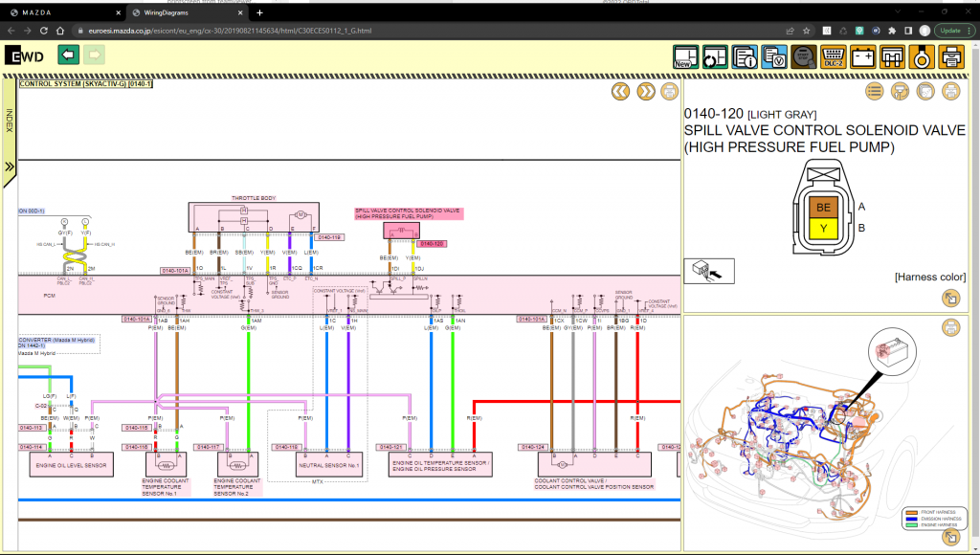The height and width of the screenshot is (555, 980).
Task: Open the battery icon in toolbar
Action: (x=863, y=56)
